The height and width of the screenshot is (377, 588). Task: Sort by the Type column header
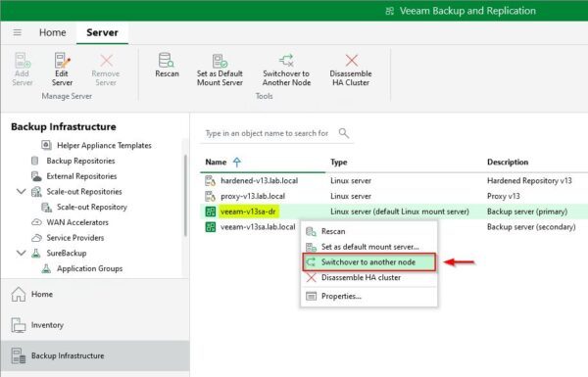pyautogui.click(x=339, y=162)
